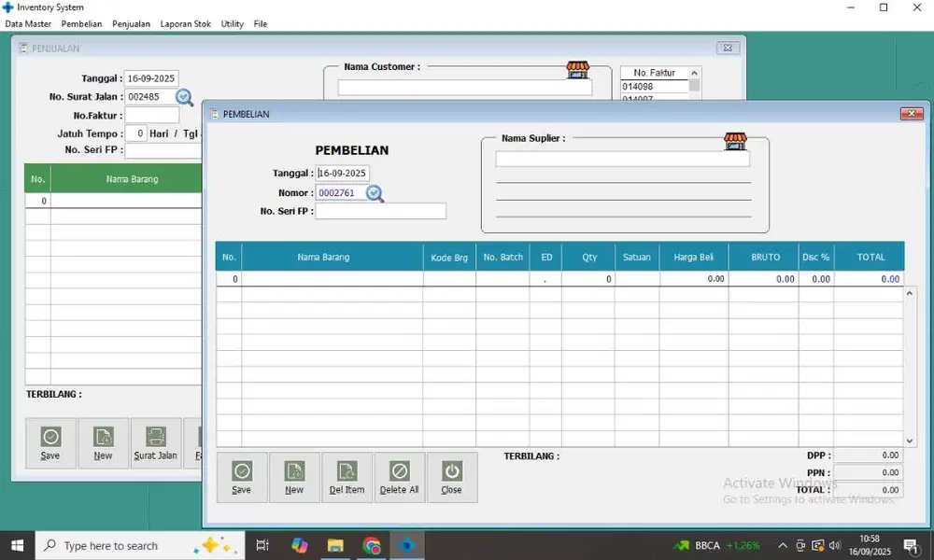Open the Laporan Stok menu
934x560 pixels.
[x=185, y=24]
